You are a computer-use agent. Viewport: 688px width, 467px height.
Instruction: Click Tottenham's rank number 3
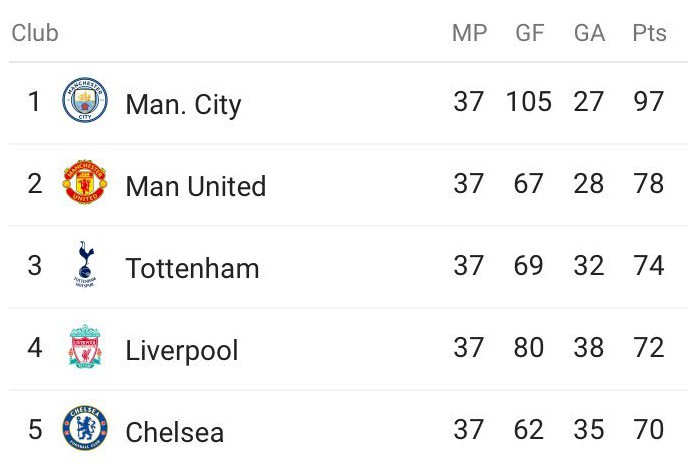click(x=35, y=265)
